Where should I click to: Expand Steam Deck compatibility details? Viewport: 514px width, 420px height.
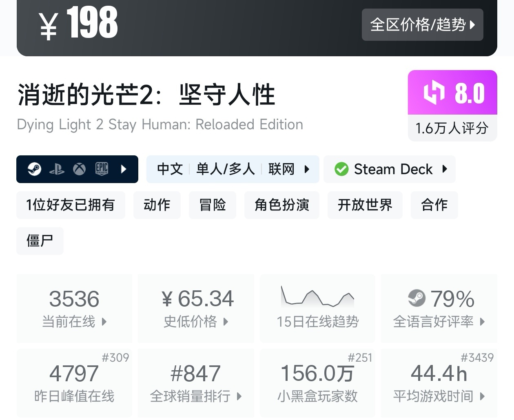(x=445, y=169)
